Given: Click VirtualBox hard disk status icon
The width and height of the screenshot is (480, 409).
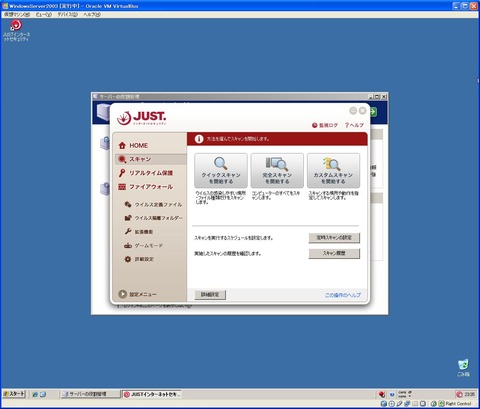Looking at the screenshot, I should pos(384,404).
